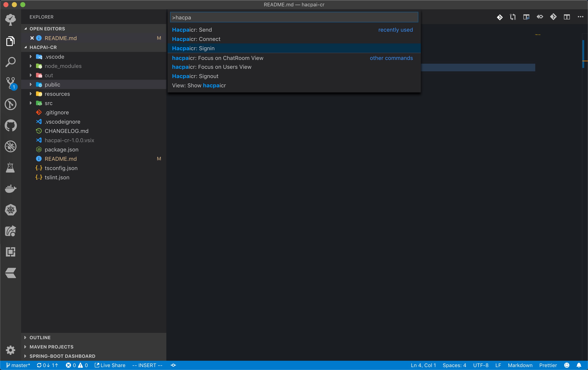Click the command palette input field
The width and height of the screenshot is (588, 370).
[294, 17]
